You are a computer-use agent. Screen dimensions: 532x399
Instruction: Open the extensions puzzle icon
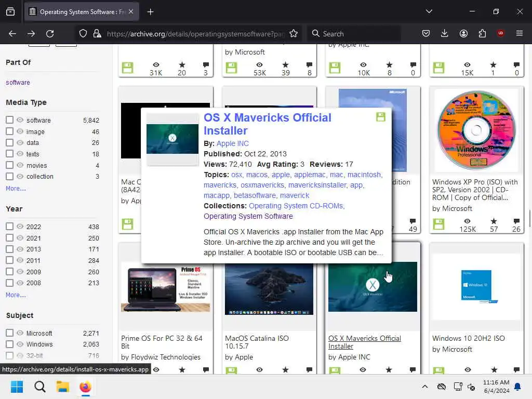pyautogui.click(x=482, y=33)
